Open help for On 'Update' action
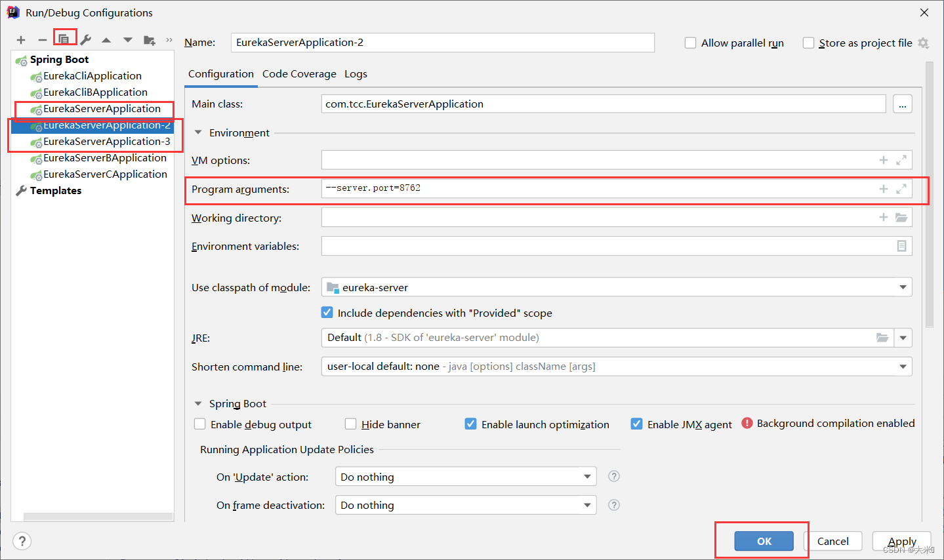The width and height of the screenshot is (944, 560). point(614,476)
